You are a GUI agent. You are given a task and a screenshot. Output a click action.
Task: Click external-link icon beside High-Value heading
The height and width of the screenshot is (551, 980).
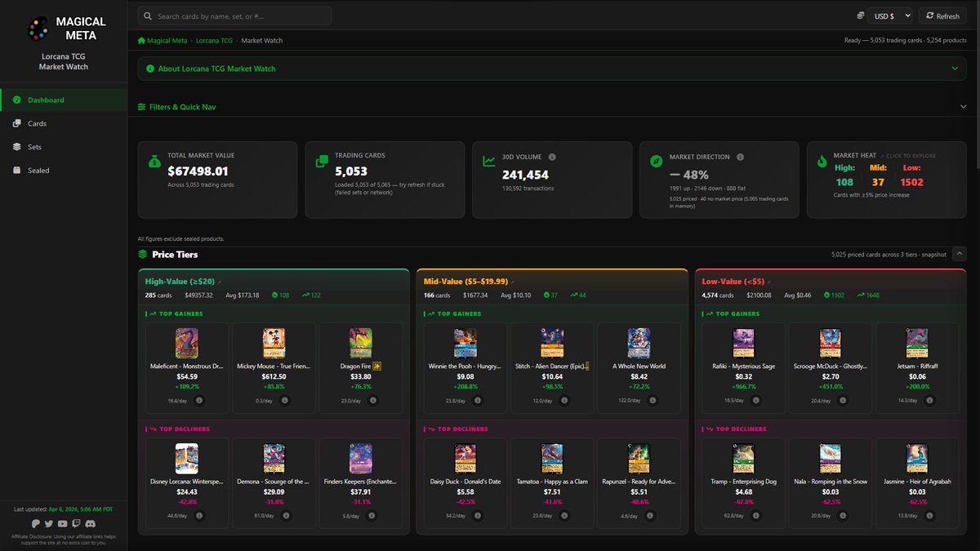219,282
